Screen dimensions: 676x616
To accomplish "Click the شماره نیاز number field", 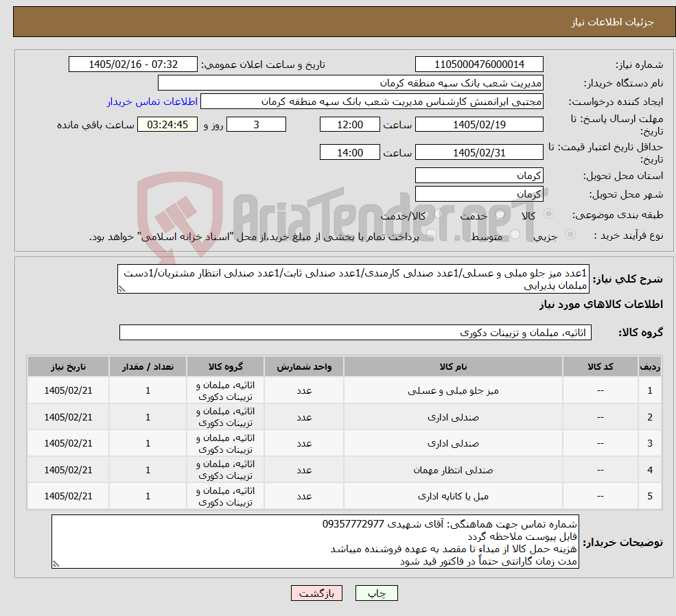I will 479,64.
